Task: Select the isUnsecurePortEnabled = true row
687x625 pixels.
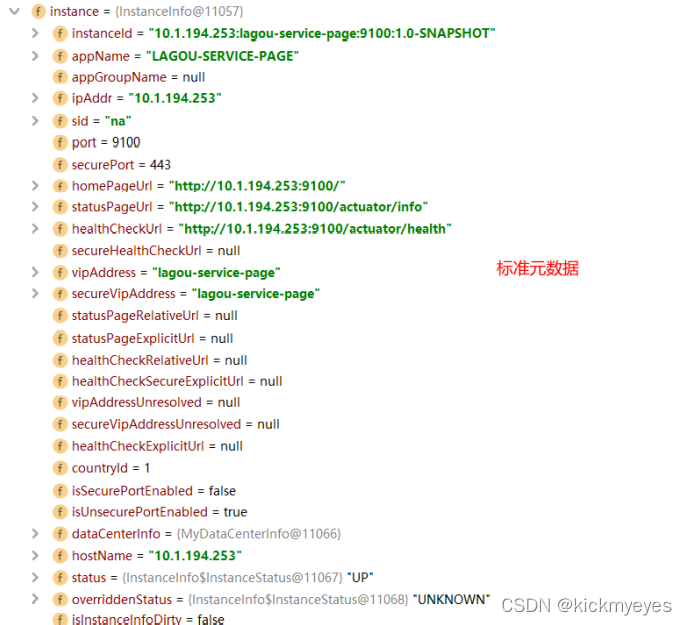Action: (x=150, y=512)
